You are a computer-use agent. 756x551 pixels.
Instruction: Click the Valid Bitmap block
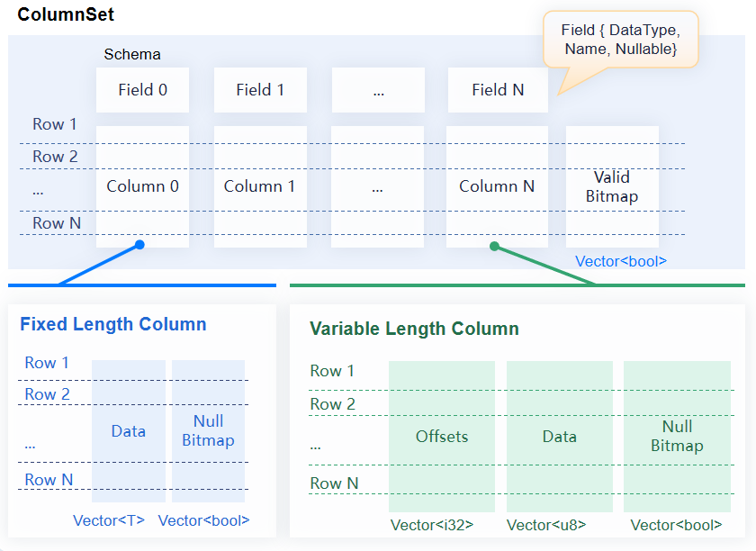click(612, 186)
